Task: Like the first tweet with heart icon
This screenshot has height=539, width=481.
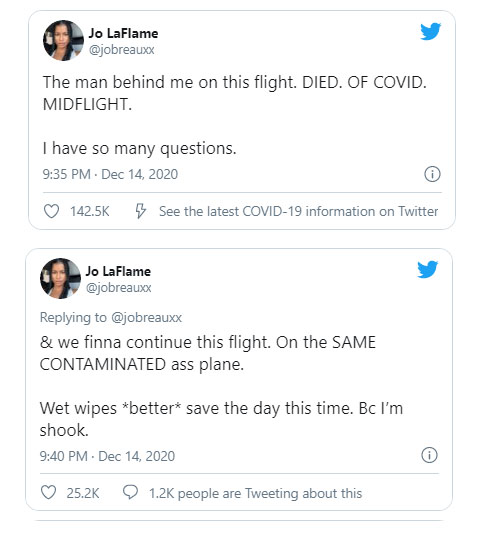Action: click(52, 211)
